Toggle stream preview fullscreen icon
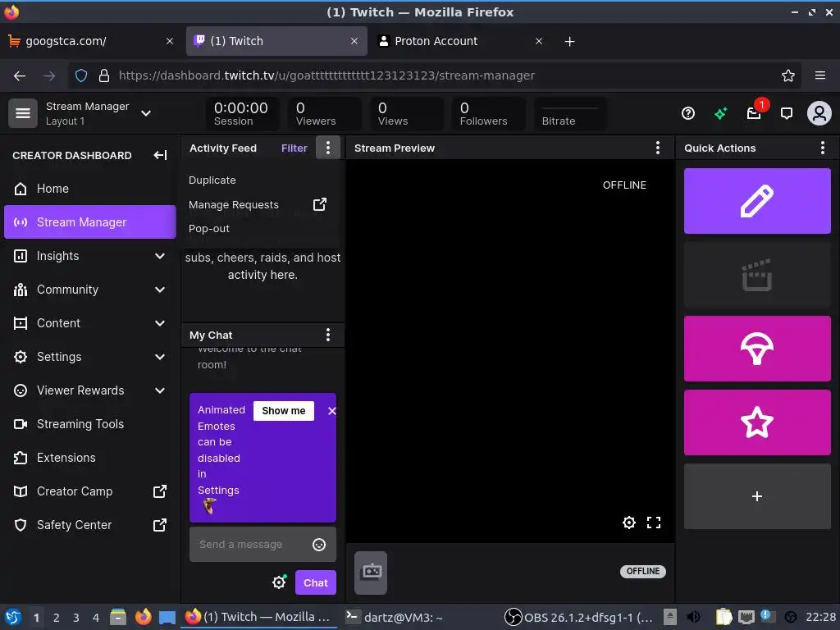The height and width of the screenshot is (630, 840). coord(654,523)
